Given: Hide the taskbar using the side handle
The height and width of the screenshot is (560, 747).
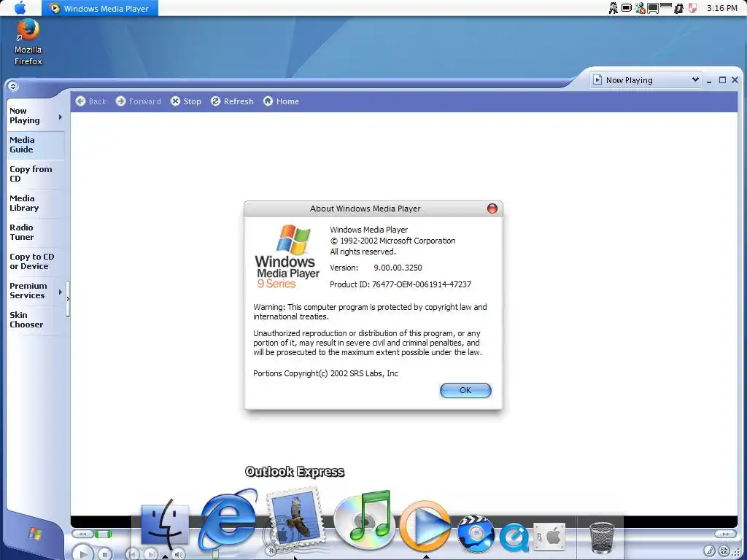Looking at the screenshot, I should pos(68,299).
